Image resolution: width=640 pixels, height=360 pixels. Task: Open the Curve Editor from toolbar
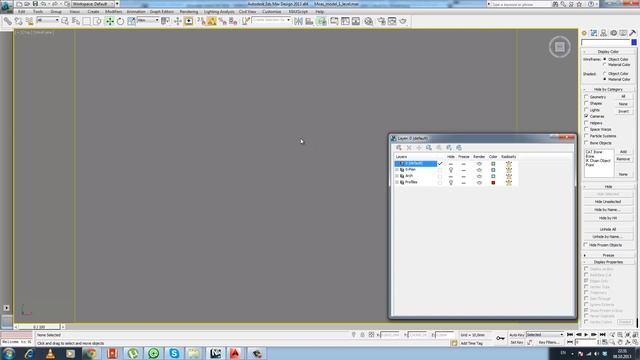(345, 21)
